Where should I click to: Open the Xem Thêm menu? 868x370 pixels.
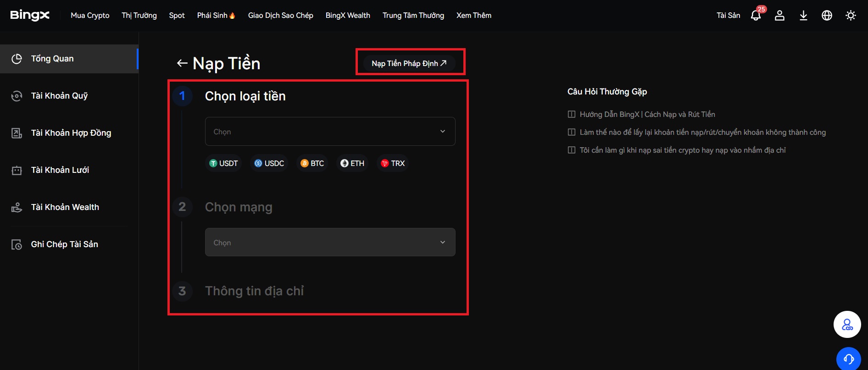click(474, 15)
